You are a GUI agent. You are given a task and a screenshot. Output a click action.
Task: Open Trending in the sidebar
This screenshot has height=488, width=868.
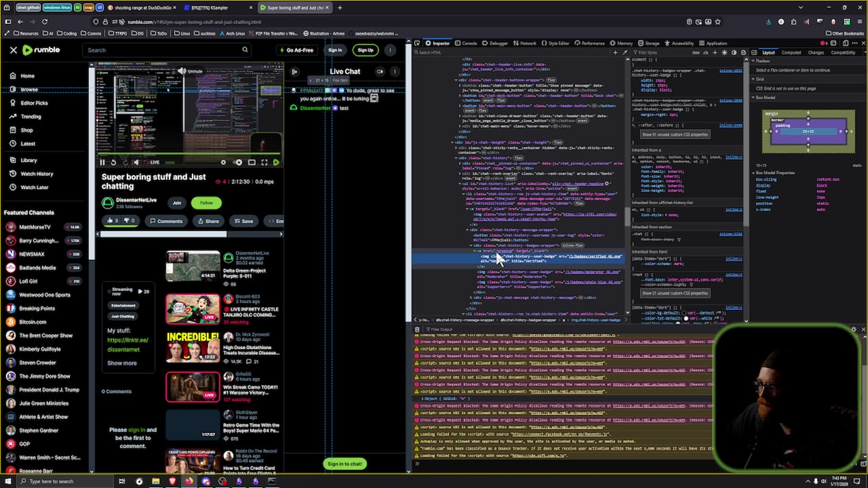coord(31,117)
